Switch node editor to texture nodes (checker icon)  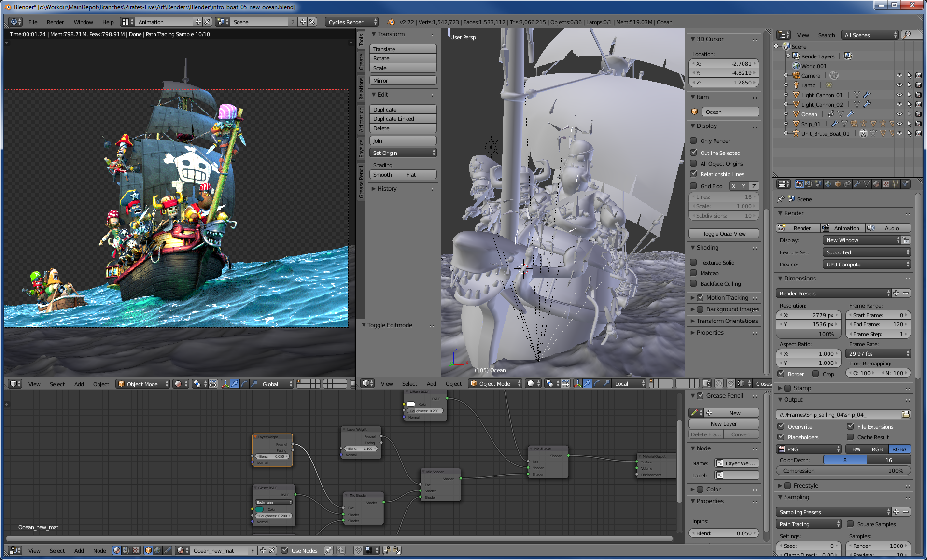tap(136, 550)
